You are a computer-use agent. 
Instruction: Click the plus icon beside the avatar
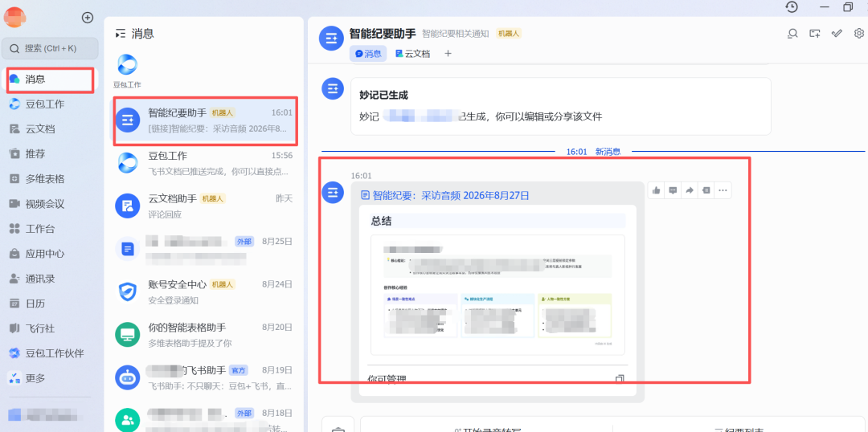[88, 18]
